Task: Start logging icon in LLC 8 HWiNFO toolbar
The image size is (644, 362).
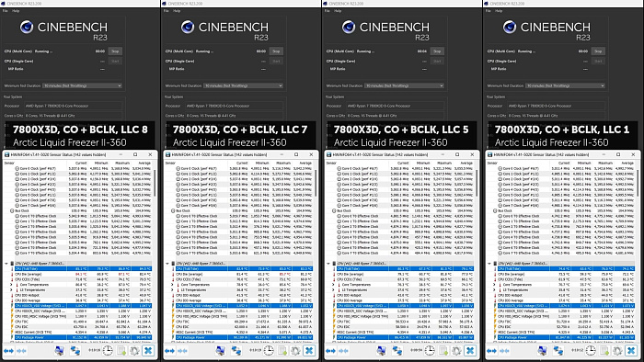Action: click(x=121, y=351)
